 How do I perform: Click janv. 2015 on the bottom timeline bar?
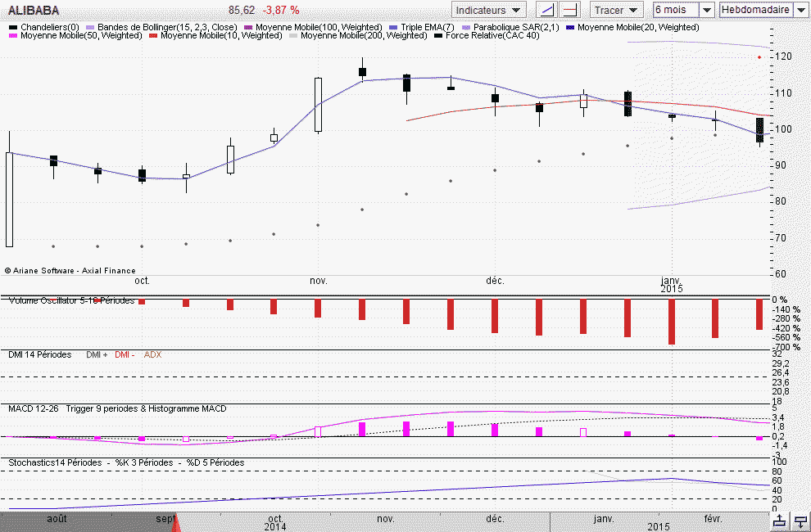click(604, 518)
